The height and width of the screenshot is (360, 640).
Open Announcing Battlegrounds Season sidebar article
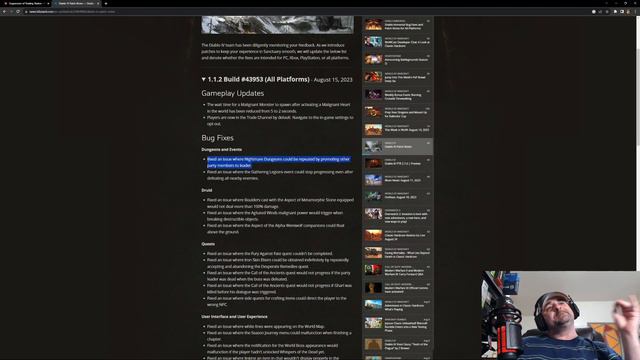point(398,60)
